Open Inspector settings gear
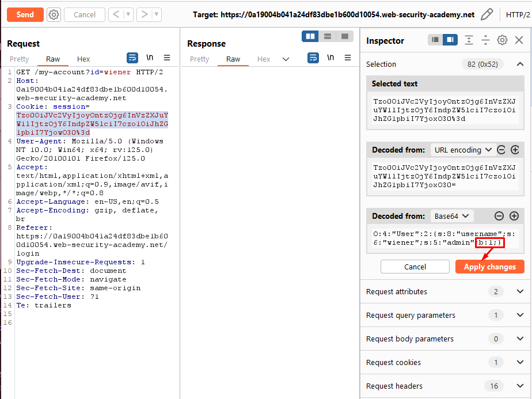 click(x=502, y=40)
